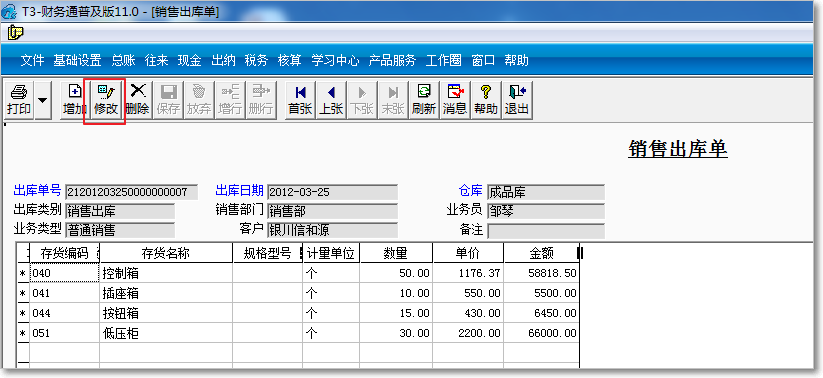
Task: Click the 数量 column header
Action: 396,254
